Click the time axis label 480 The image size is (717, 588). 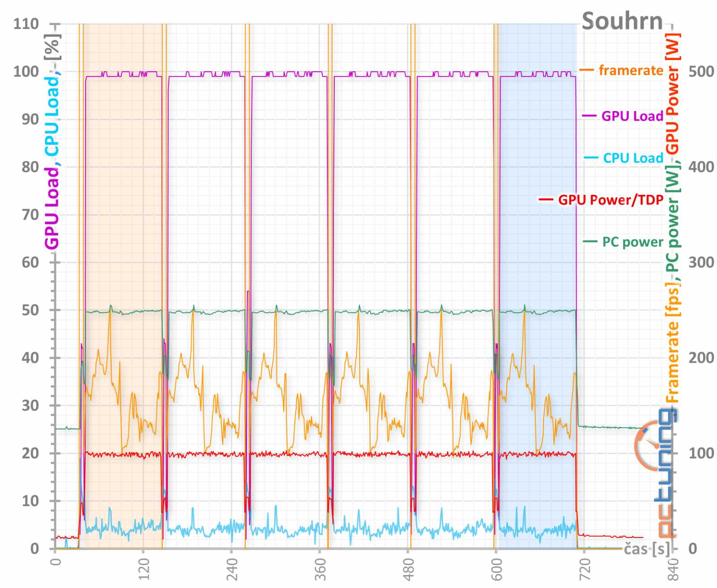tap(408, 569)
